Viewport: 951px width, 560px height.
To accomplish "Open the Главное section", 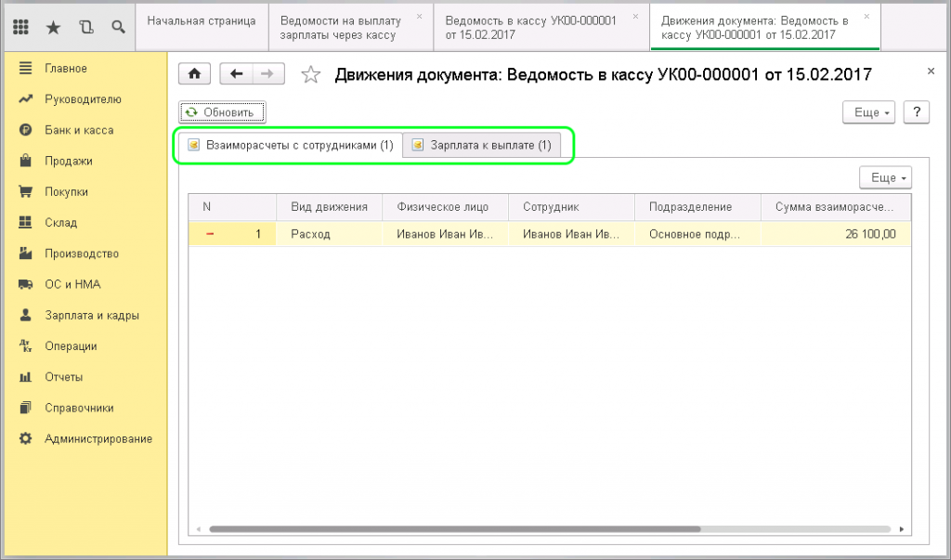I will tap(66, 69).
